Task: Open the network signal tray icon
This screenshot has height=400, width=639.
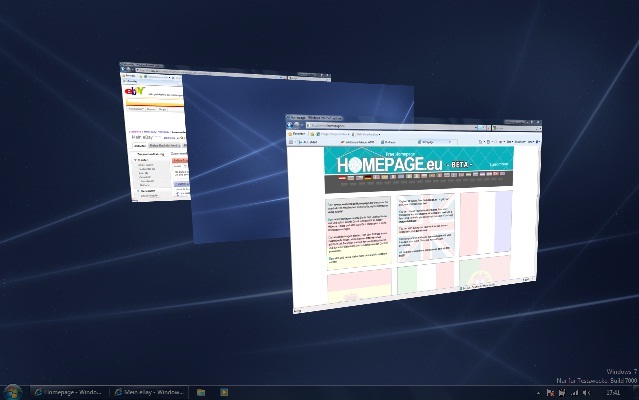Action: tap(574, 393)
